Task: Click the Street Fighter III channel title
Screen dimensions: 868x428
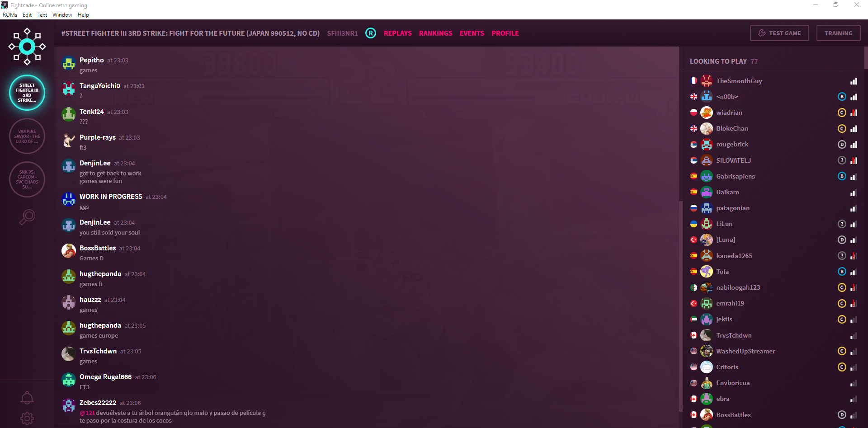Action: [190, 33]
